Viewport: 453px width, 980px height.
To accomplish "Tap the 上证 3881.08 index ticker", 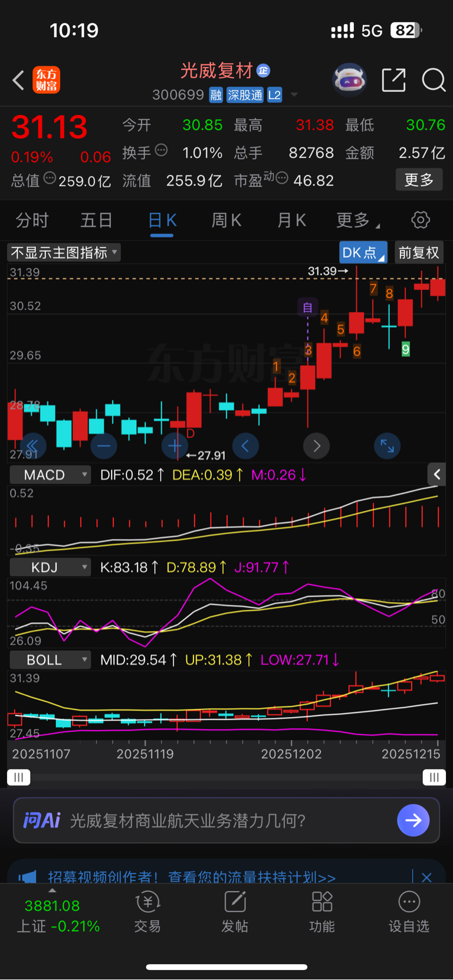I will pyautogui.click(x=58, y=916).
